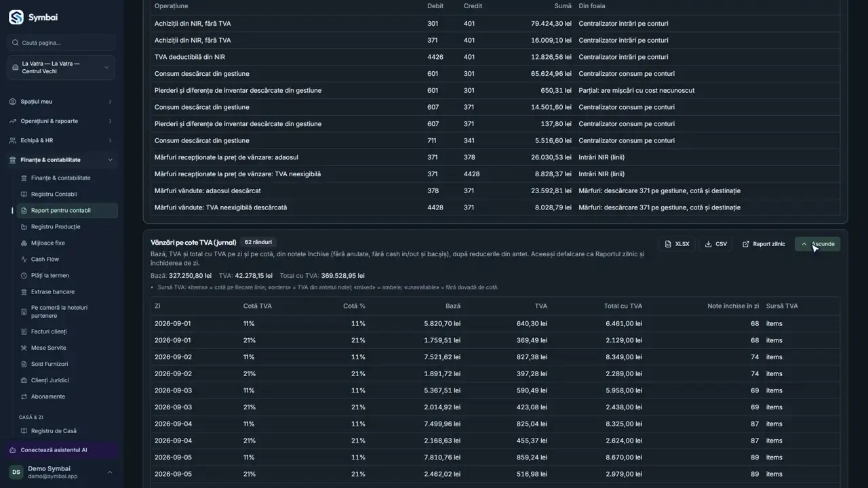This screenshot has height=488, width=868.
Task: Select Raport pentru contabil menu item
Action: 67,211
